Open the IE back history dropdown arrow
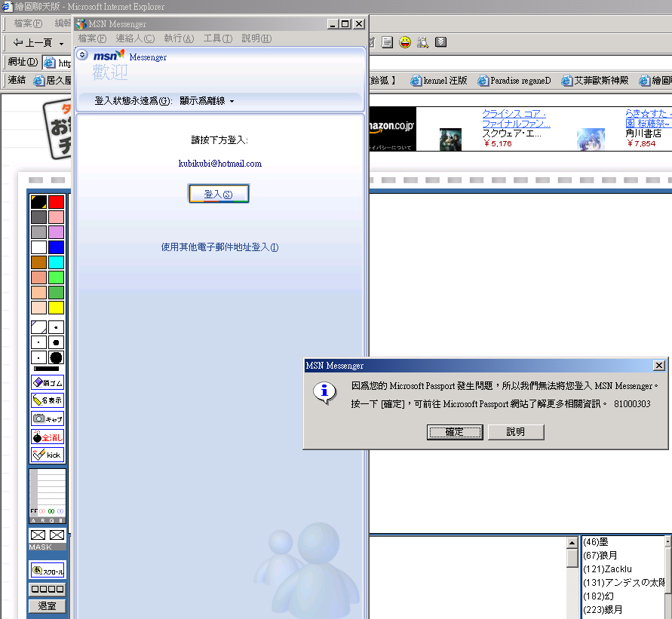The image size is (672, 619). coord(62,43)
